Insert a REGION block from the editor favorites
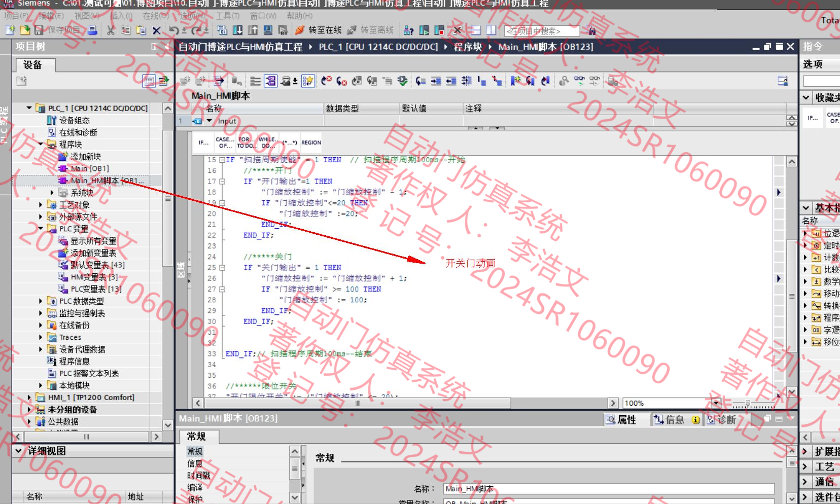Image resolution: width=840 pixels, height=504 pixels. [x=311, y=142]
